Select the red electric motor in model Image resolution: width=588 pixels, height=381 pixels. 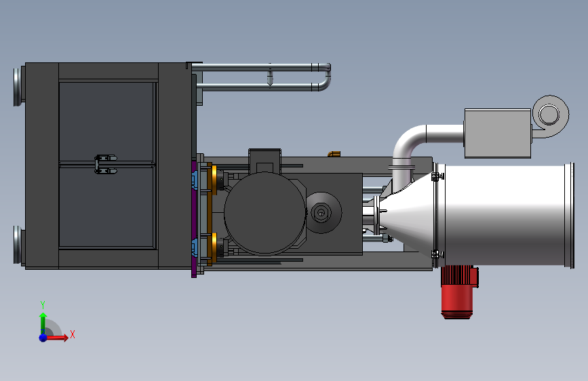click(x=458, y=292)
